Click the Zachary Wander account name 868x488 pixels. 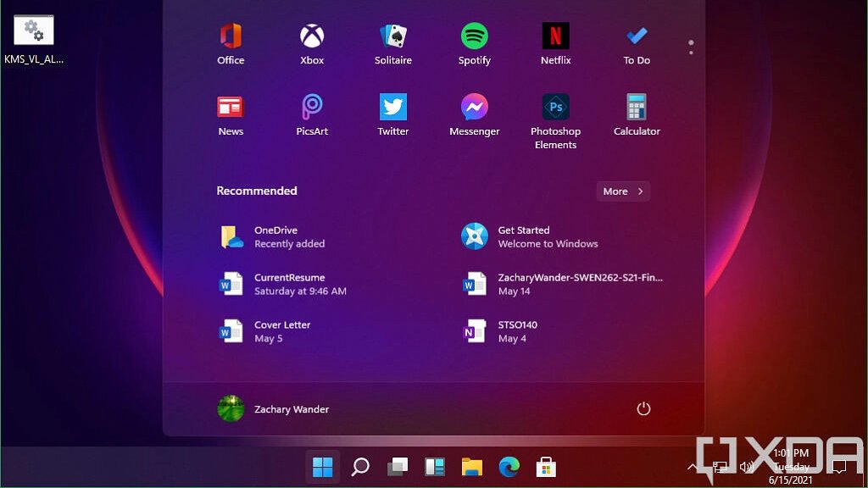(x=292, y=409)
